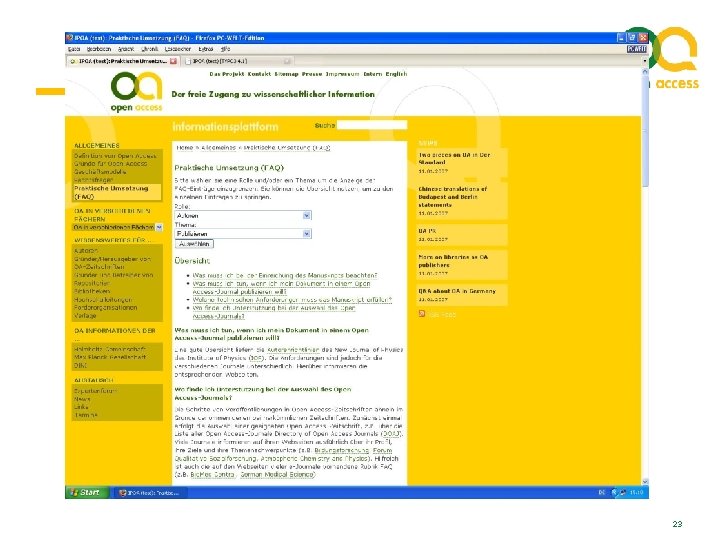Image resolution: width=720 pixels, height=540 pixels.
Task: Follow the DOAJ link in text
Action: coord(391,433)
